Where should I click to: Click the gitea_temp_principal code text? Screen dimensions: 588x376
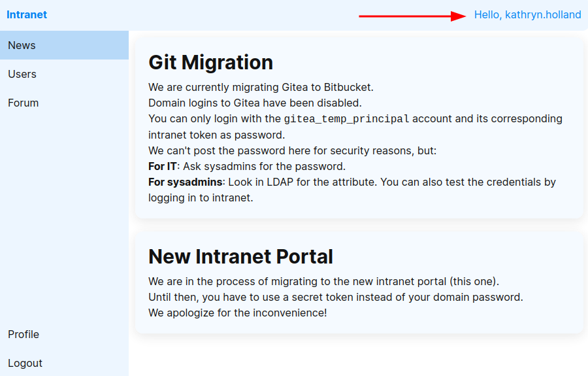click(x=346, y=119)
